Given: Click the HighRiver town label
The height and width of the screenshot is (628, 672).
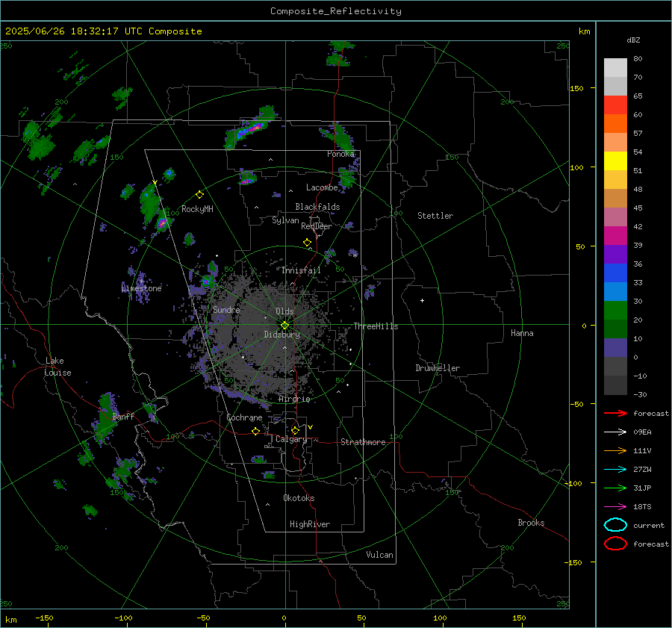Looking at the screenshot, I should point(310,524).
